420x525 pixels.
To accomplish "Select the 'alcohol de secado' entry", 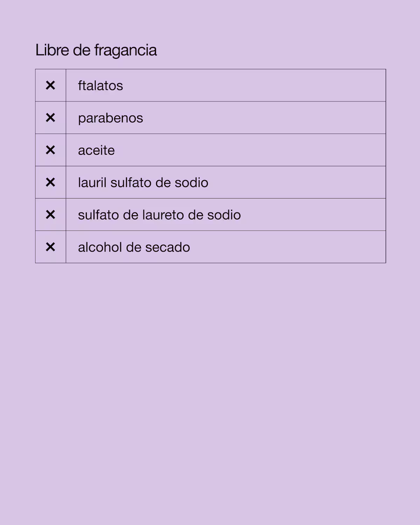I will 134,247.
